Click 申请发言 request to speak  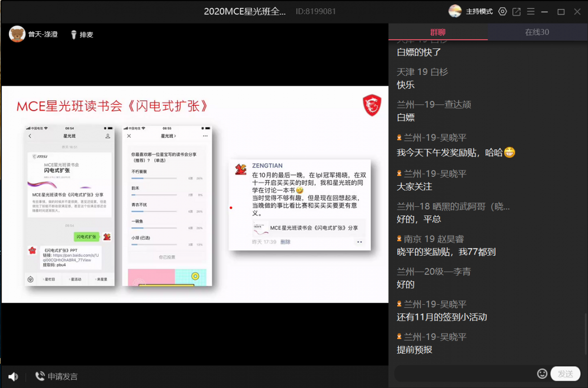[56, 376]
